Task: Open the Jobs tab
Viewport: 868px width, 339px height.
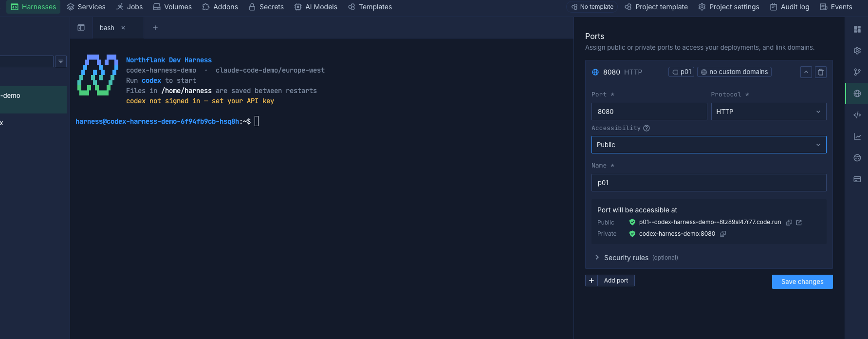Action: 129,7
